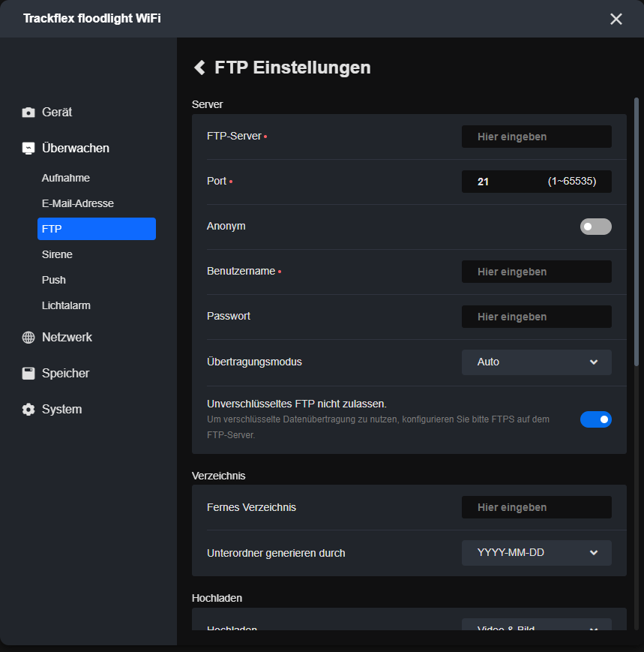Open the Hochladen Video & Bild dropdown
The height and width of the screenshot is (652, 644).
[x=536, y=624]
